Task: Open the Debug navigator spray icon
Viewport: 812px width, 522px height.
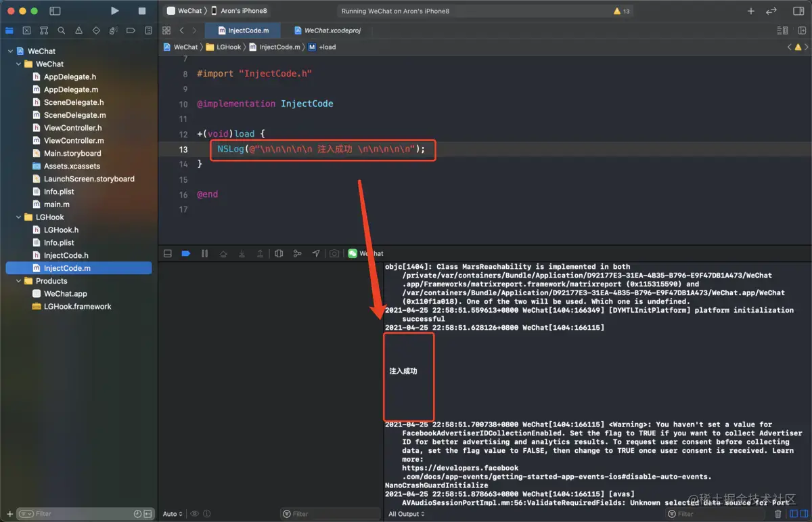Action: click(114, 30)
